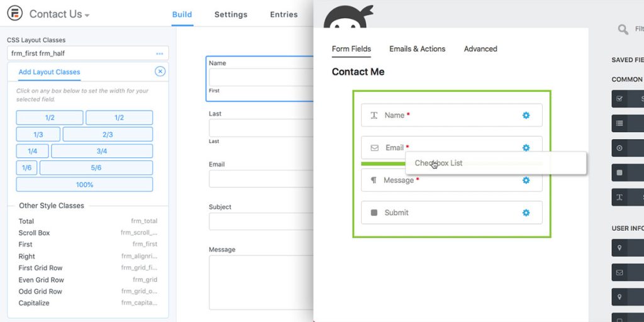Open settings gear for Name field

[526, 115]
